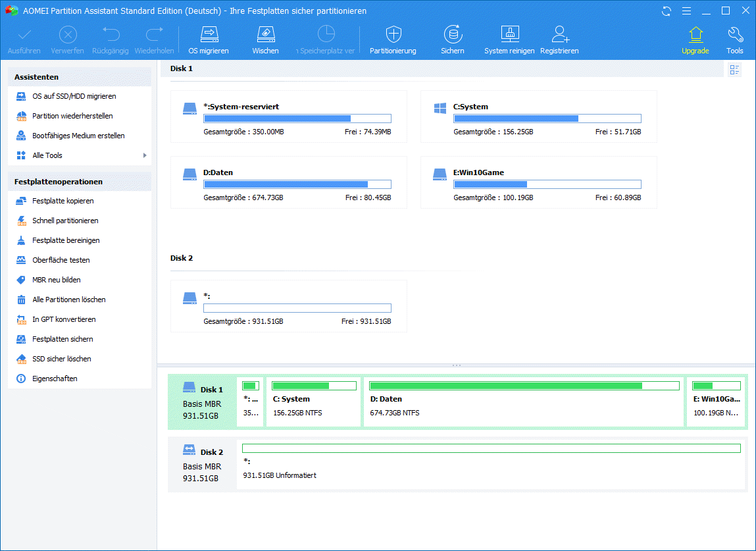Image resolution: width=756 pixels, height=551 pixels.
Task: Toggle the partition view layout button
Action: point(734,70)
